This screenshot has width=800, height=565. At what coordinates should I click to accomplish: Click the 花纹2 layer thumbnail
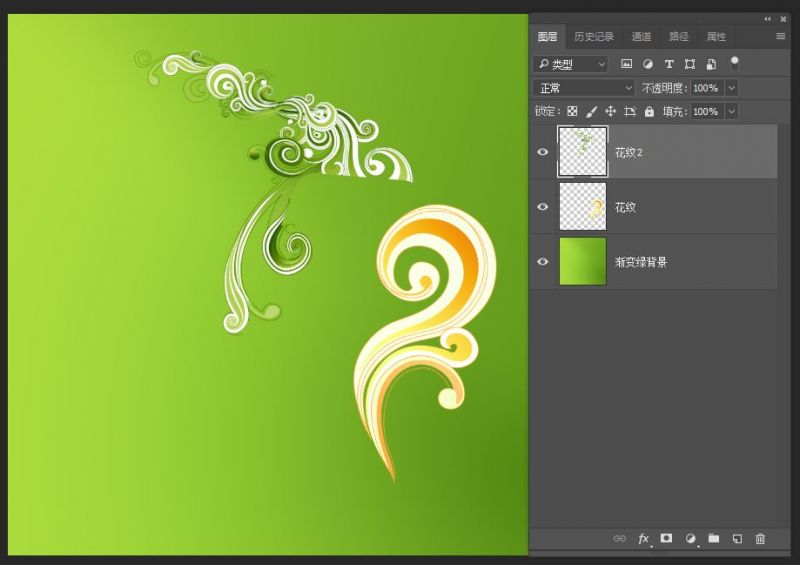tap(582, 152)
